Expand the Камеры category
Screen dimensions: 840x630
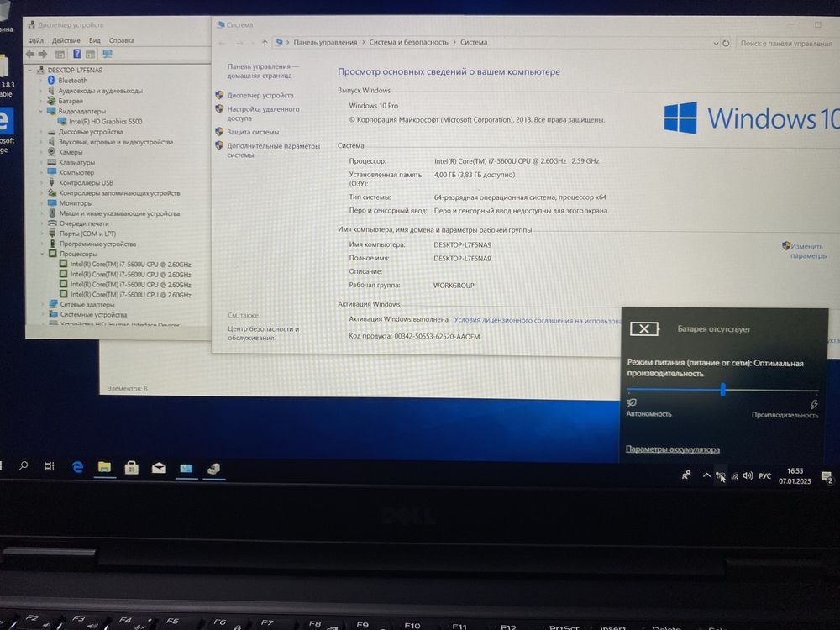41,152
